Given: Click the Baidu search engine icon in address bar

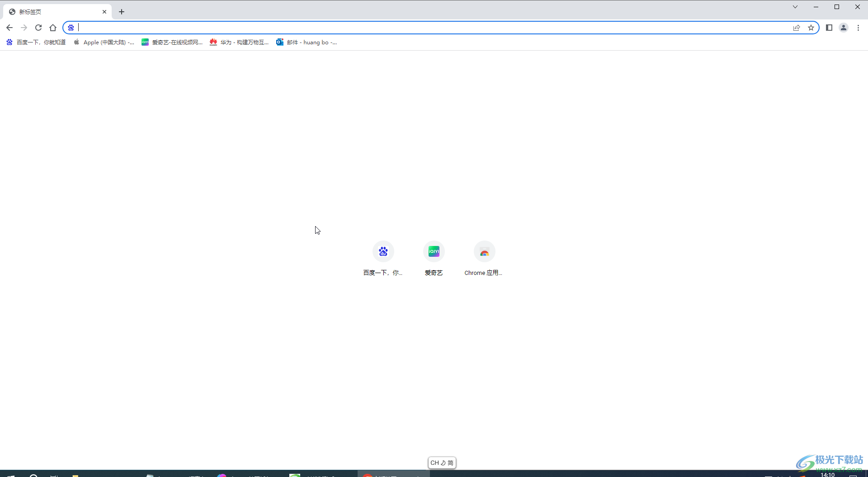Looking at the screenshot, I should [x=71, y=28].
